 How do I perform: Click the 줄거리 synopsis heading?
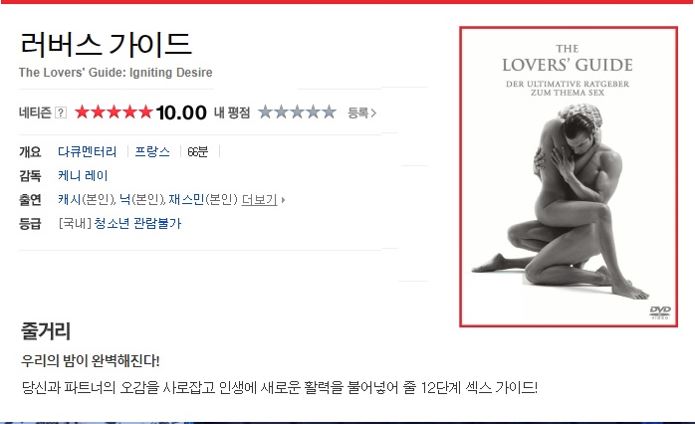click(45, 331)
